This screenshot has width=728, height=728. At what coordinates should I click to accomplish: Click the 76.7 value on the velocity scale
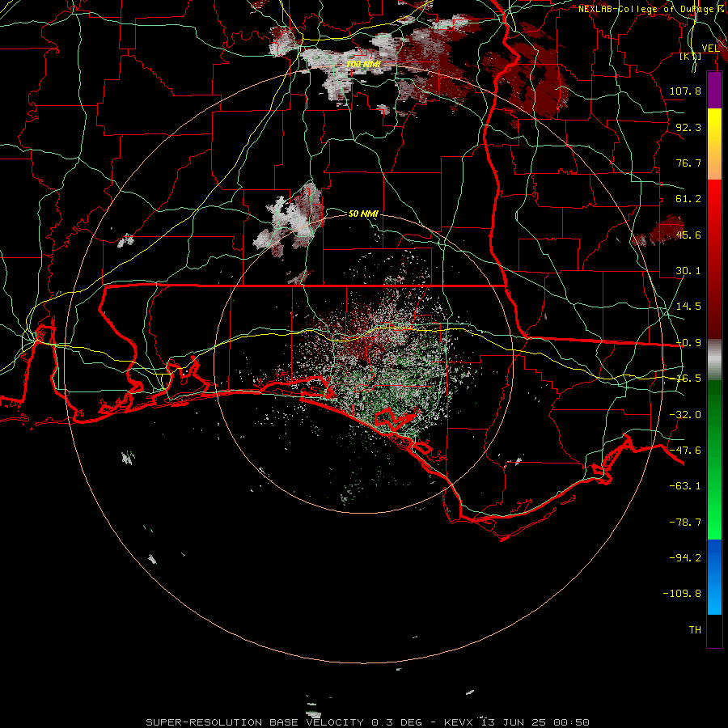pyautogui.click(x=688, y=163)
